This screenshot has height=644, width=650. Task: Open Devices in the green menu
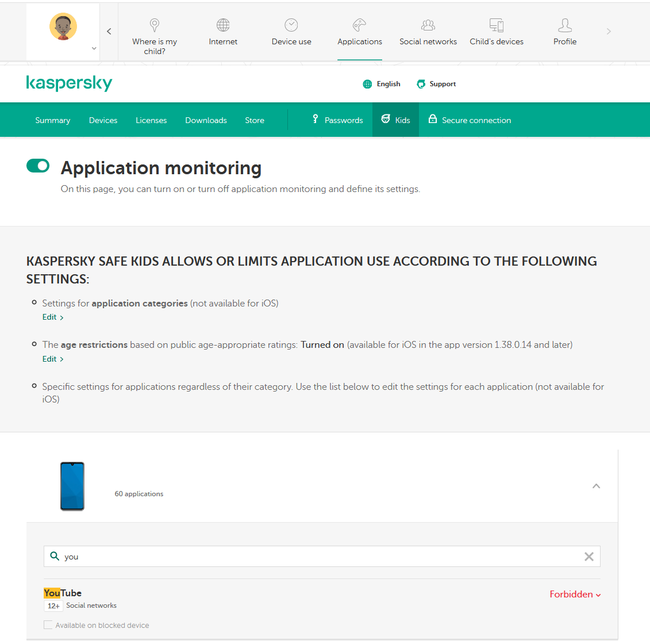coord(103,120)
